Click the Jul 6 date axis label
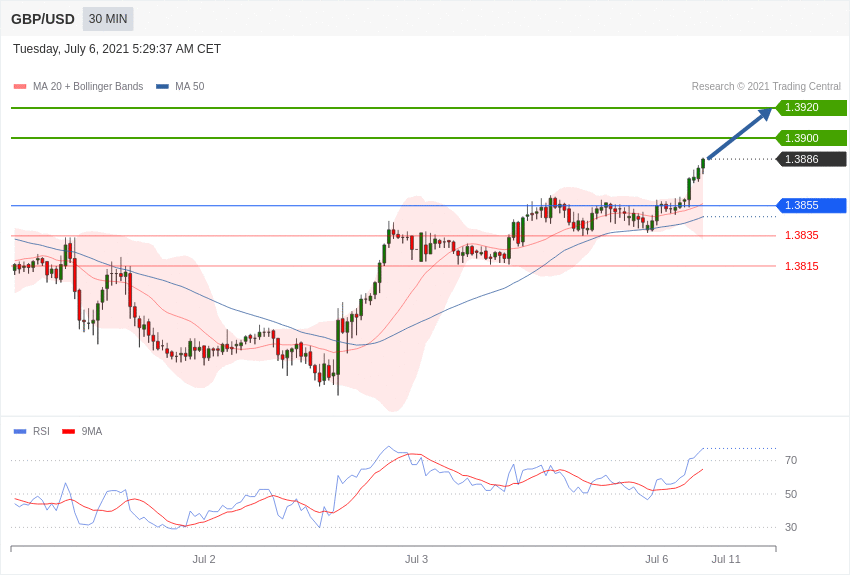This screenshot has height=576, width=850. click(x=656, y=559)
